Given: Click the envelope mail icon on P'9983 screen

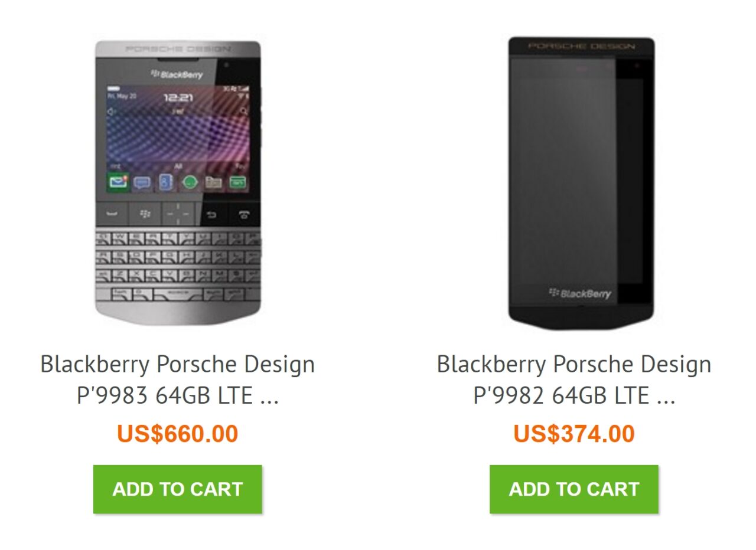Looking at the screenshot, I should pyautogui.click(x=118, y=182).
